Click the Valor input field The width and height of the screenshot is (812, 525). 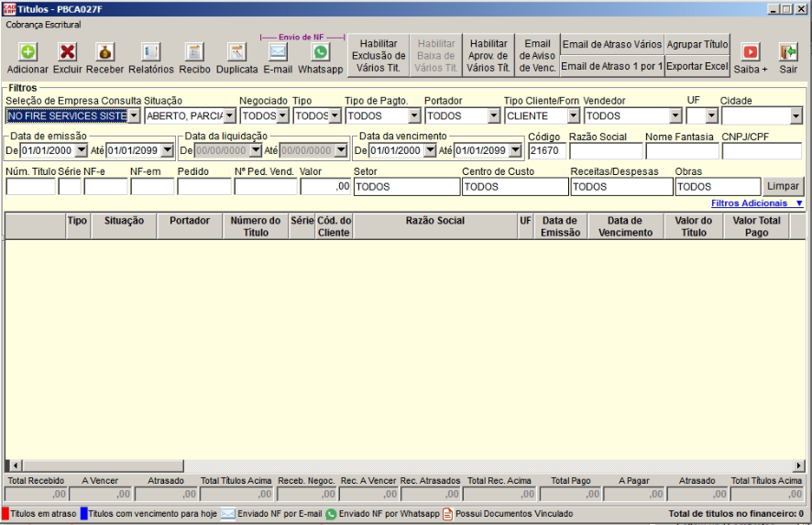pos(325,186)
